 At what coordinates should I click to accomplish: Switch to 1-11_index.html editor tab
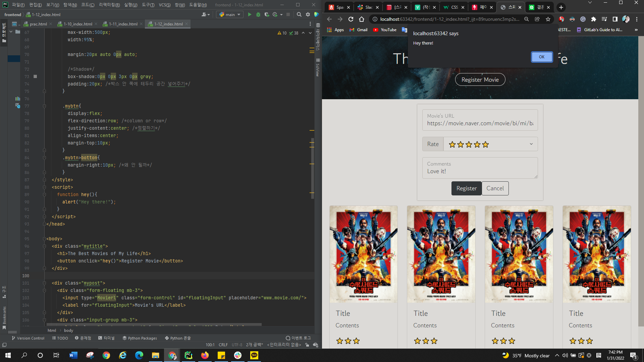[x=123, y=24]
